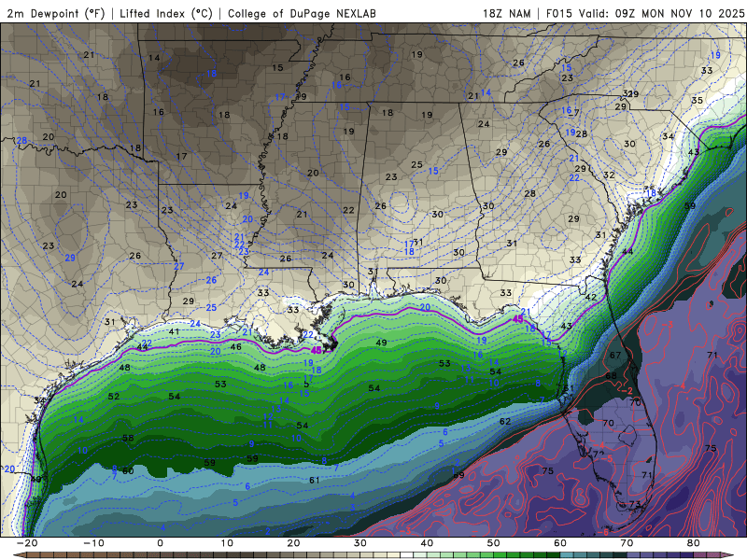The width and height of the screenshot is (747, 560).
Task: Click the "80" color bar tick label
Action: click(694, 543)
